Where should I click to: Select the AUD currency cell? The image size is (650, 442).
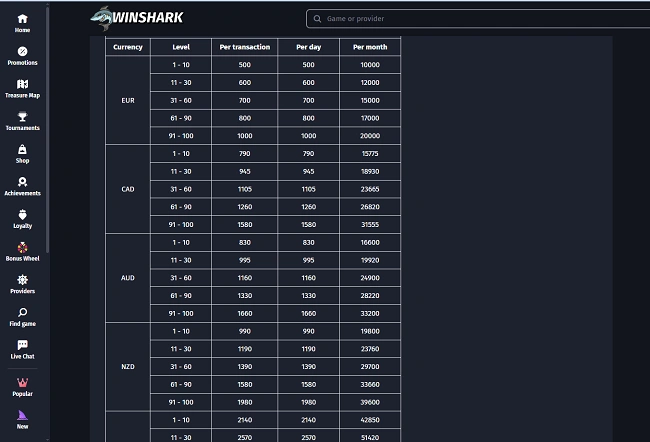click(x=128, y=278)
